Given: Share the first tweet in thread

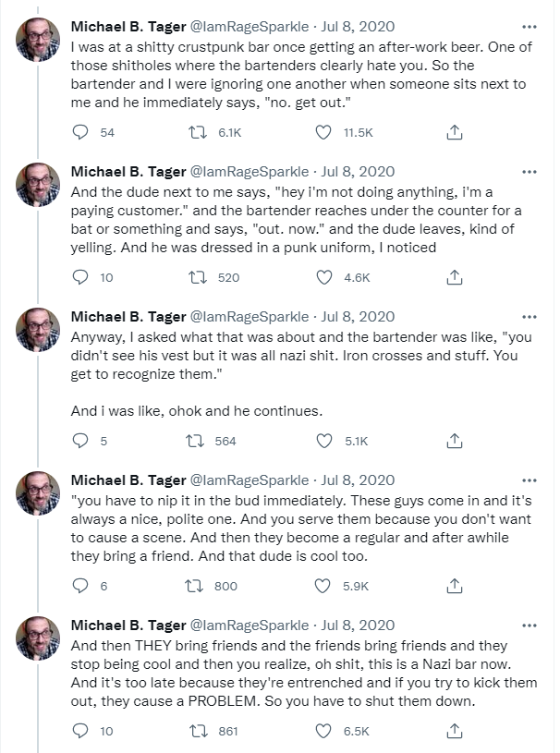Looking at the screenshot, I should tap(454, 133).
